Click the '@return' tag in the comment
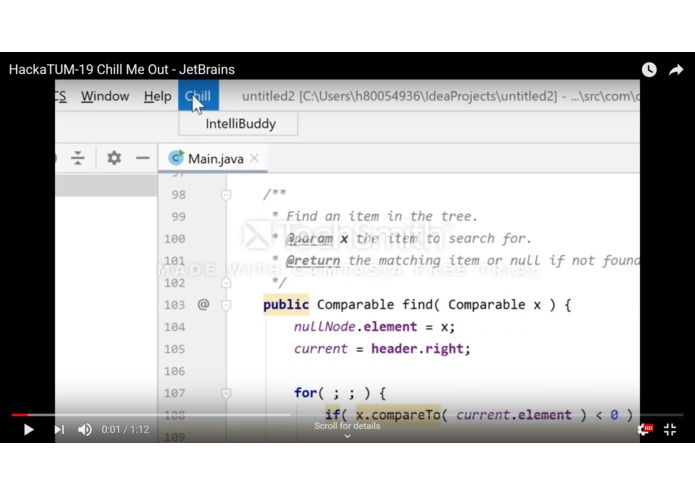Image resolution: width=695 pixels, height=494 pixels. tap(313, 261)
